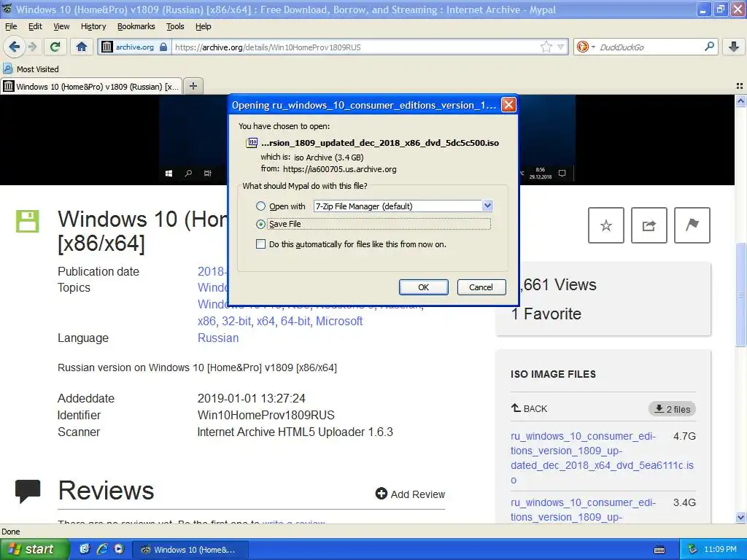Click the Windows 10 (Home&... taskbar button
Screen dimensions: 747x560
(190, 550)
